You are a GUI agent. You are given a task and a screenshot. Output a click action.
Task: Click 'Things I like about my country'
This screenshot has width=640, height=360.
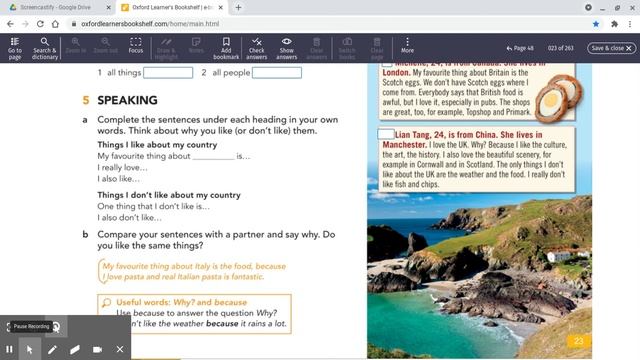coord(157,145)
